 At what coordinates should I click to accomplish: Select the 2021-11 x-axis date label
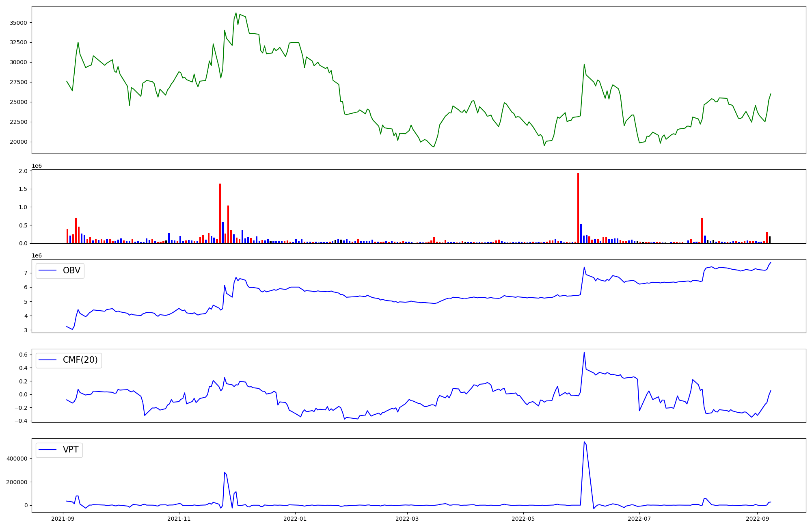click(179, 519)
